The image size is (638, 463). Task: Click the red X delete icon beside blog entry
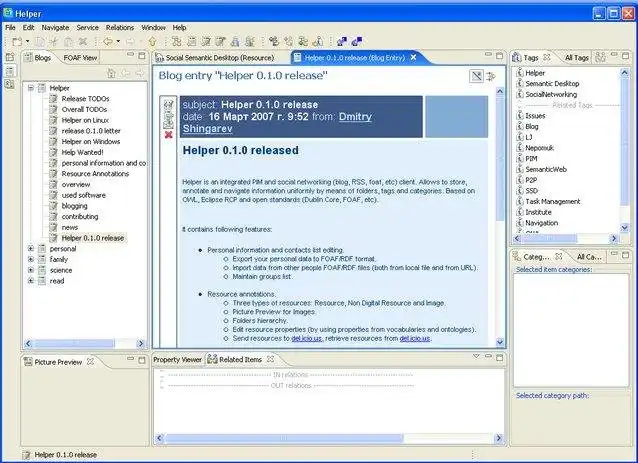168,135
